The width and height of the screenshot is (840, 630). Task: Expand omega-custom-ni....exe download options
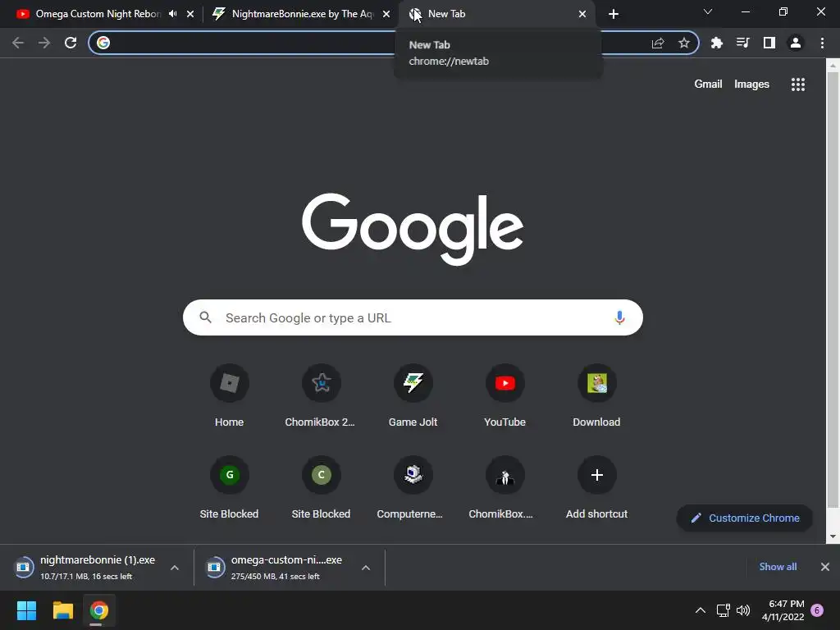click(366, 568)
